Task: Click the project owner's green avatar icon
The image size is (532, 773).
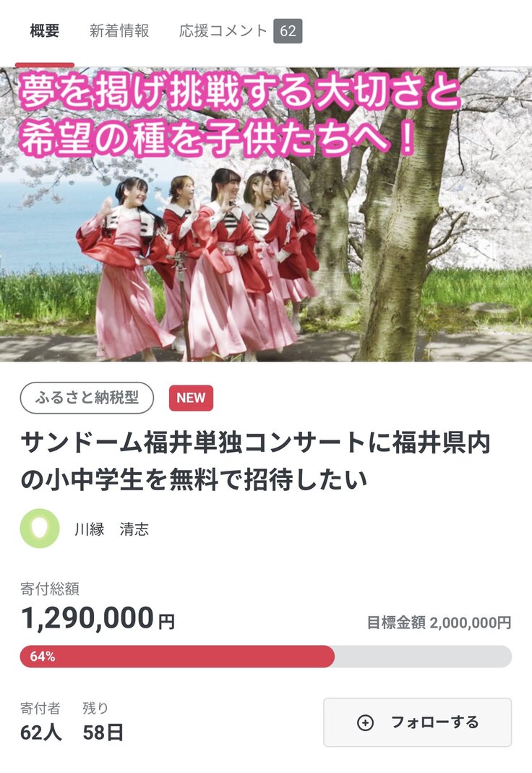Action: pyautogui.click(x=40, y=529)
